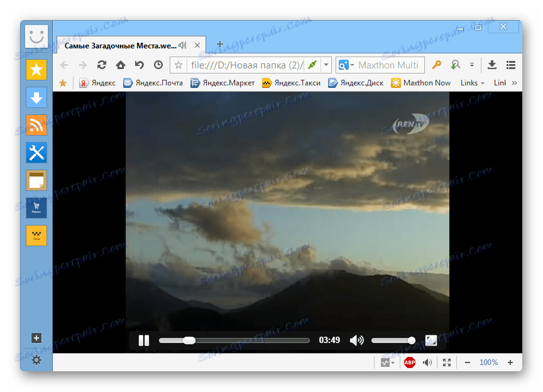This screenshot has height=392, width=543.
Task: Toggle browser sound in status bar
Action: pos(428,362)
